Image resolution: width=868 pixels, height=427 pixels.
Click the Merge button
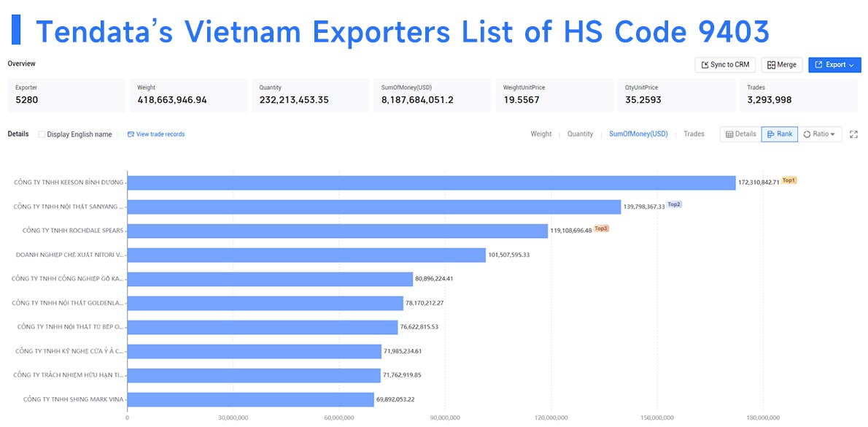pos(782,65)
